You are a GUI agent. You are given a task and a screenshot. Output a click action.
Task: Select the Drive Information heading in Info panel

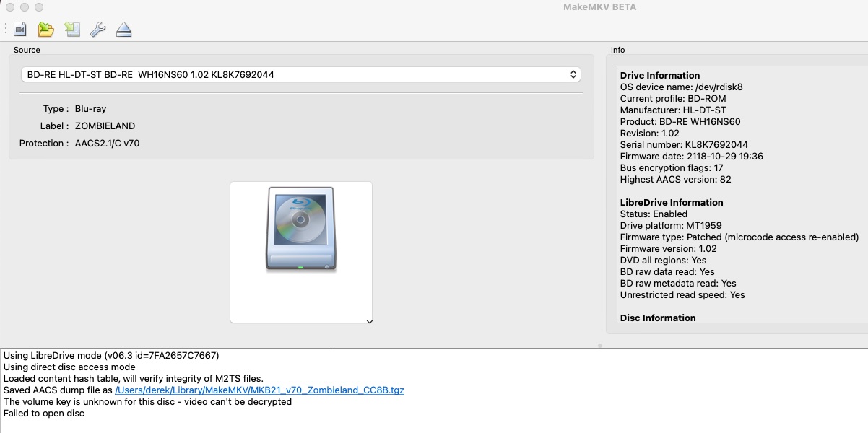tap(660, 76)
